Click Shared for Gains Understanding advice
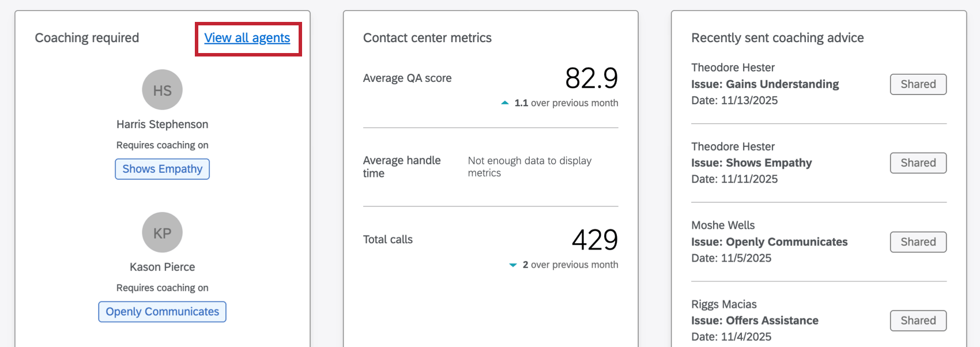This screenshot has height=347, width=980. point(918,84)
